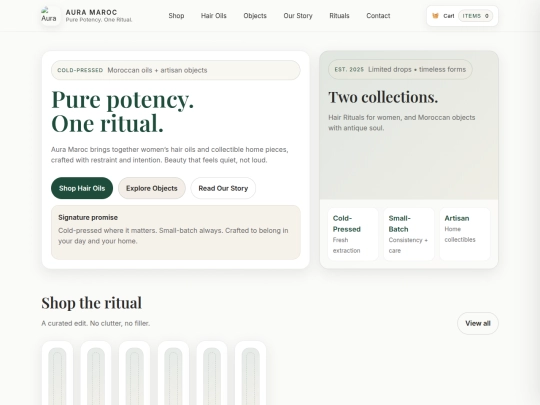This screenshot has width=540, height=405.
Task: Navigate to Our Story page
Action: tap(298, 16)
